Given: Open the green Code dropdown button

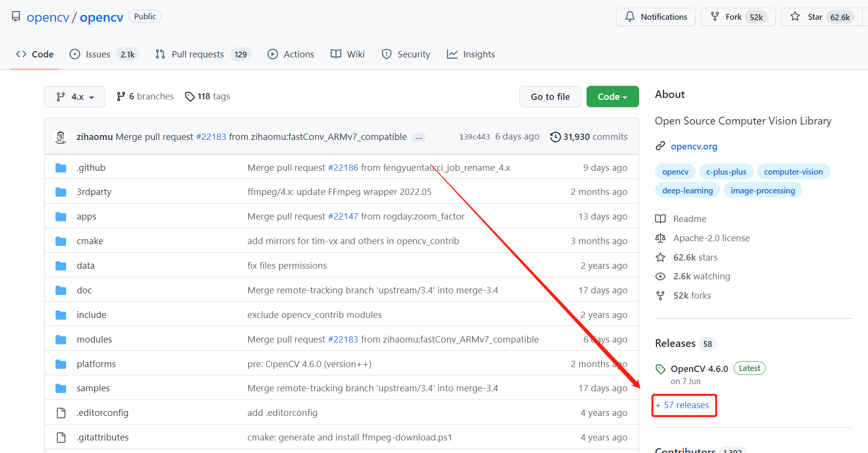Looking at the screenshot, I should click(x=613, y=96).
